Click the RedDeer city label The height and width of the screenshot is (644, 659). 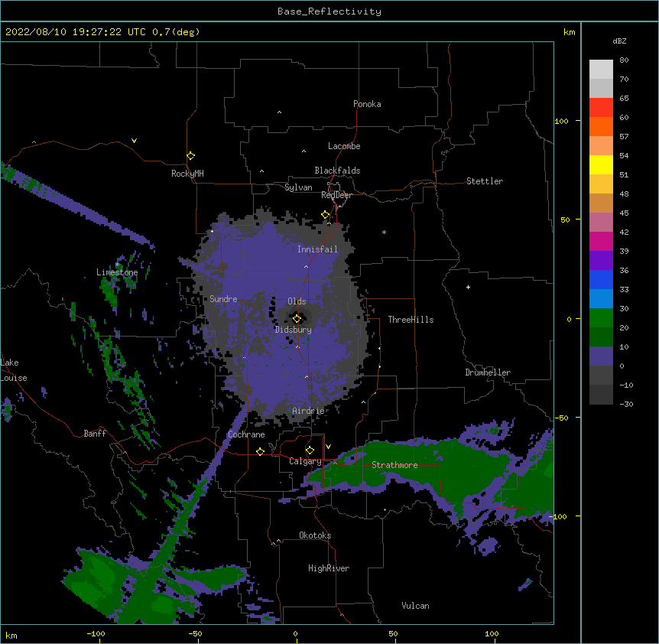click(336, 195)
